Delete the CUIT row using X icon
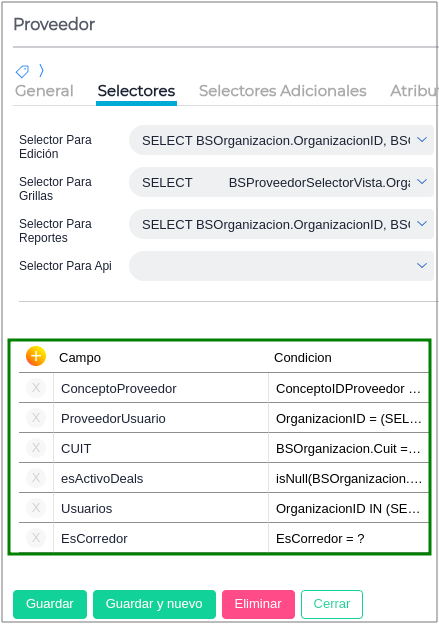This screenshot has height=624, width=439. [36, 448]
